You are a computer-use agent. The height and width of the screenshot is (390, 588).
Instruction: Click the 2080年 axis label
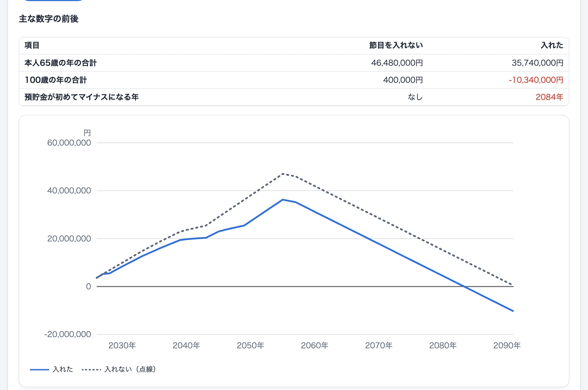tap(443, 346)
